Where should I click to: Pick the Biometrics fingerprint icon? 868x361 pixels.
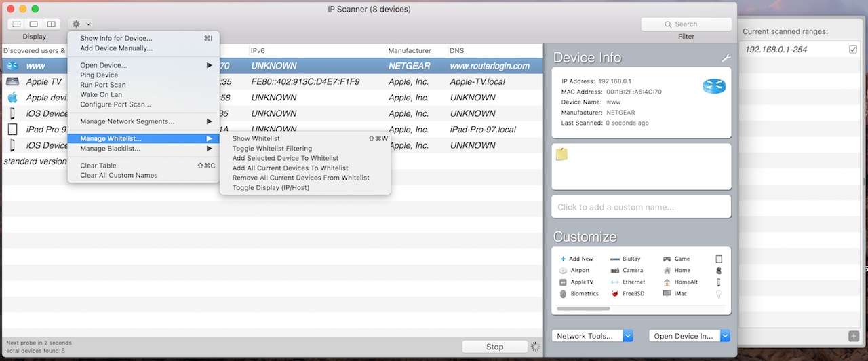[x=563, y=293]
